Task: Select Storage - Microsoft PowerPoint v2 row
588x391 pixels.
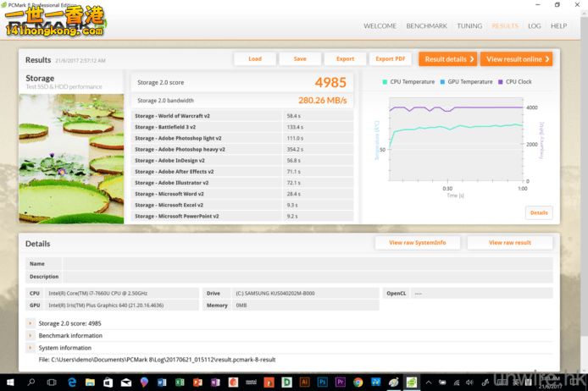Action: pyautogui.click(x=242, y=216)
